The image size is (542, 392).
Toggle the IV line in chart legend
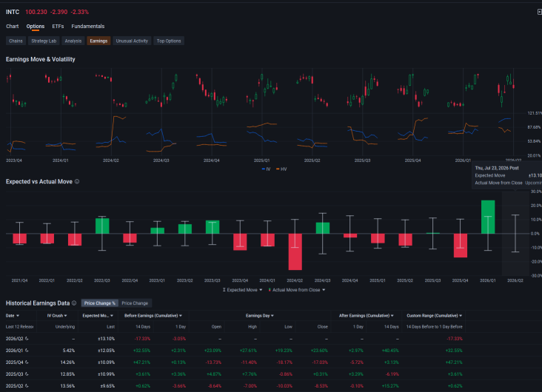(266, 169)
